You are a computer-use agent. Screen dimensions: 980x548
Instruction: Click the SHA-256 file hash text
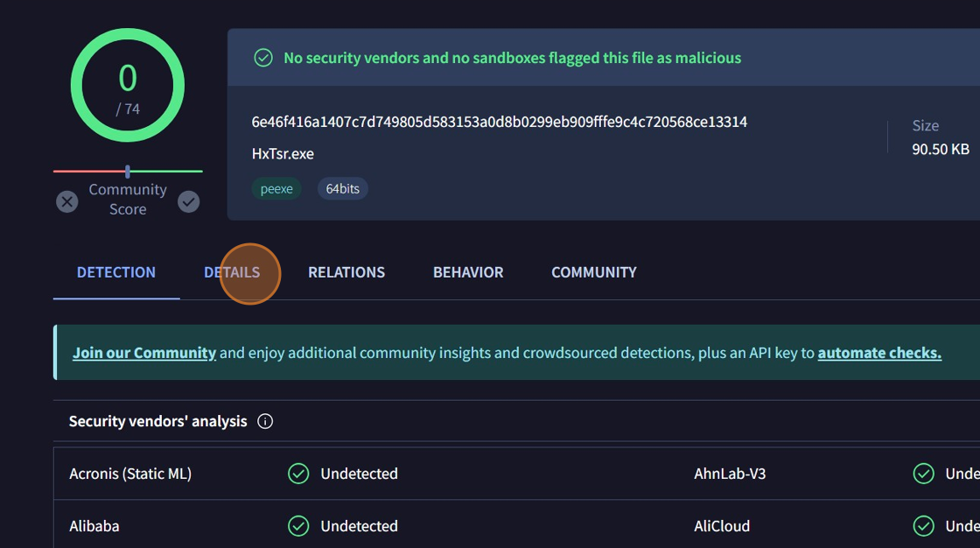click(x=499, y=122)
